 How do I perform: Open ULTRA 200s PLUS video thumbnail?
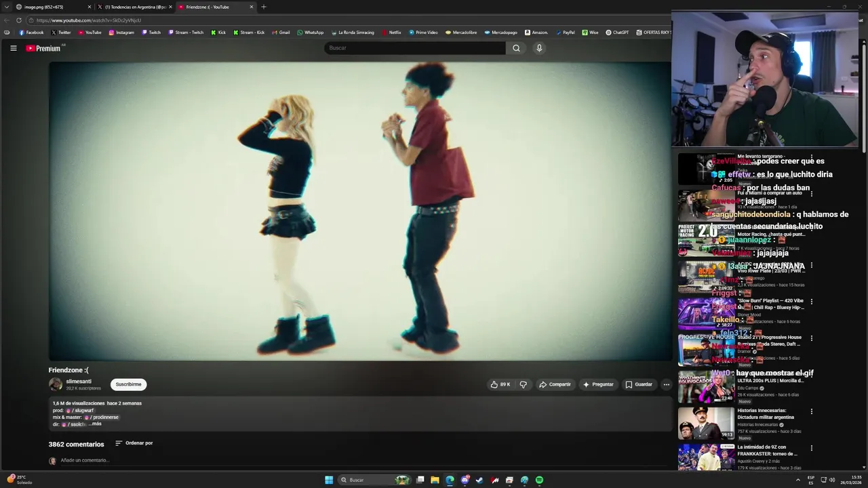(706, 386)
